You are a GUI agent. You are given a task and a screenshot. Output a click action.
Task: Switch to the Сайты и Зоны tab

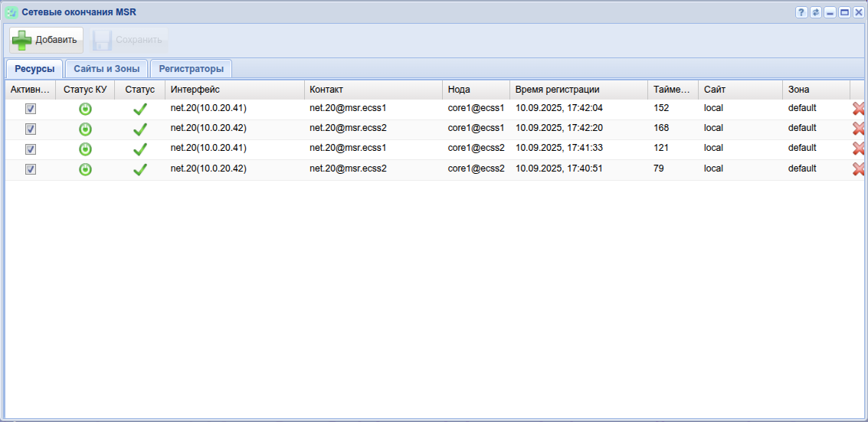click(106, 69)
